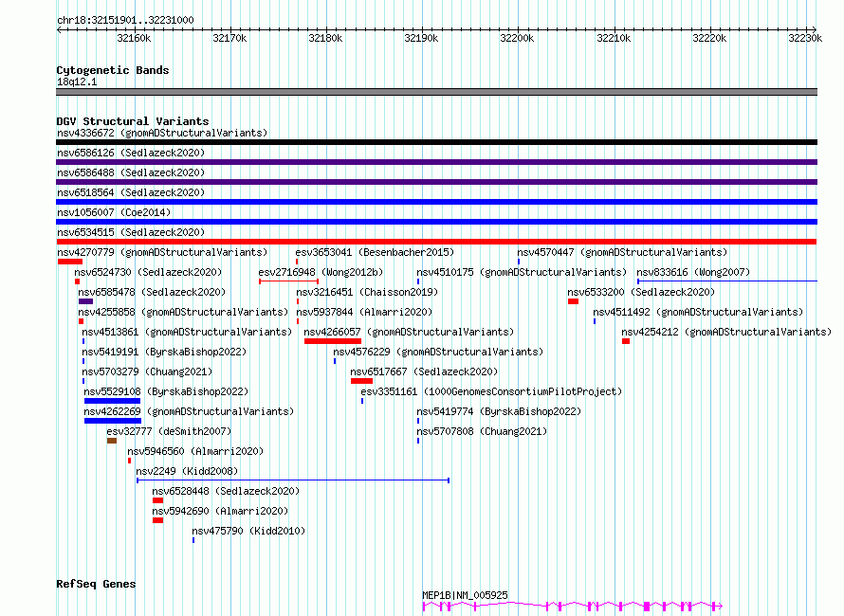Viewport: 844px width, 616px height.
Task: Click the blue nsv833616 interval line
Action: 727,281
